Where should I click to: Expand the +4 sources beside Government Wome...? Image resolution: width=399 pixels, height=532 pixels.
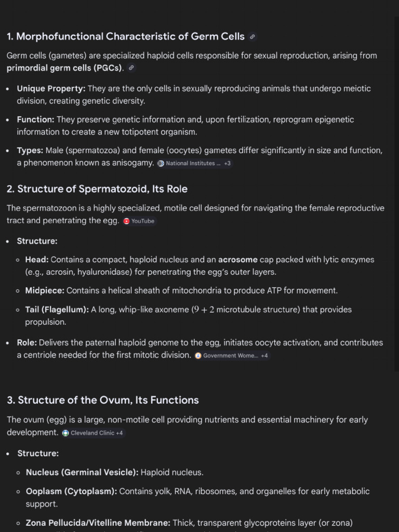tap(264, 355)
